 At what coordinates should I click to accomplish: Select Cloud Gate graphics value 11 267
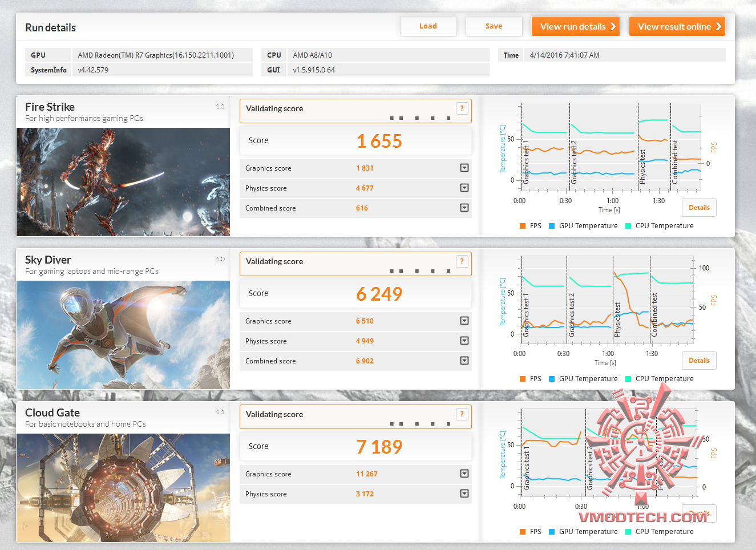(x=367, y=474)
